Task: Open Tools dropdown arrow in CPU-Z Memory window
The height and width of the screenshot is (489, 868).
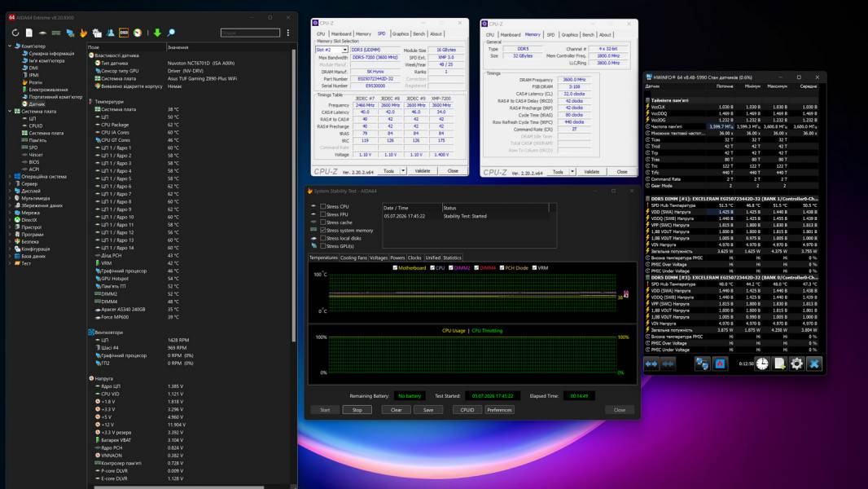Action: pos(572,172)
